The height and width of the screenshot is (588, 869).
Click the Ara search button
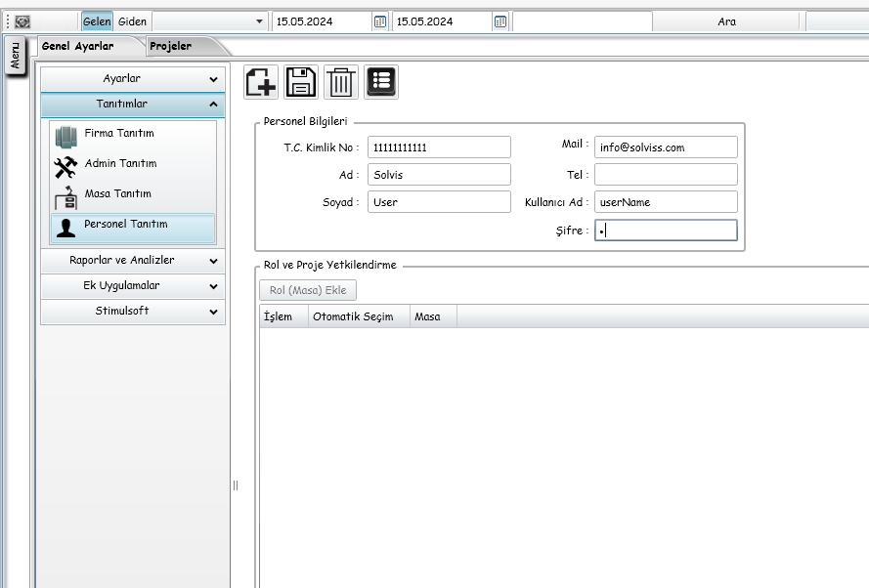726,21
